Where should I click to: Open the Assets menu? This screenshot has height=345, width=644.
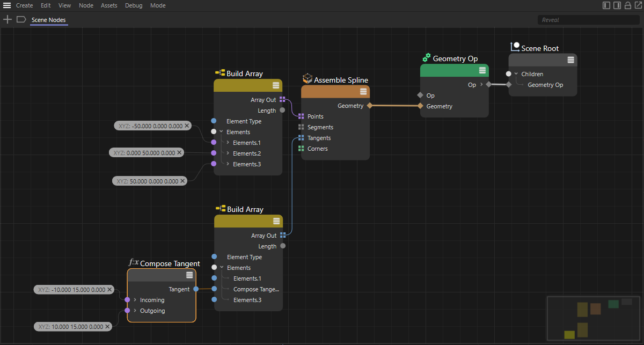pyautogui.click(x=109, y=5)
